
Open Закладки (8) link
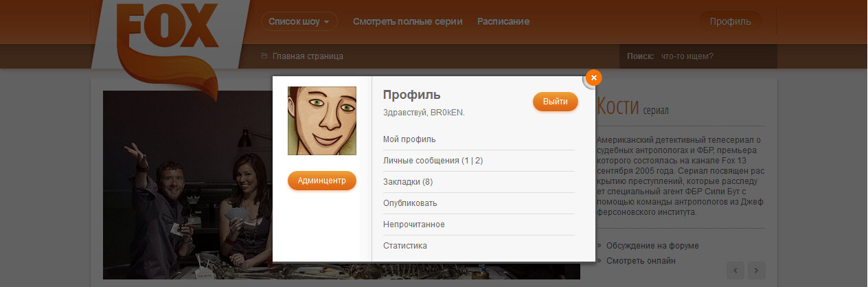(x=408, y=182)
